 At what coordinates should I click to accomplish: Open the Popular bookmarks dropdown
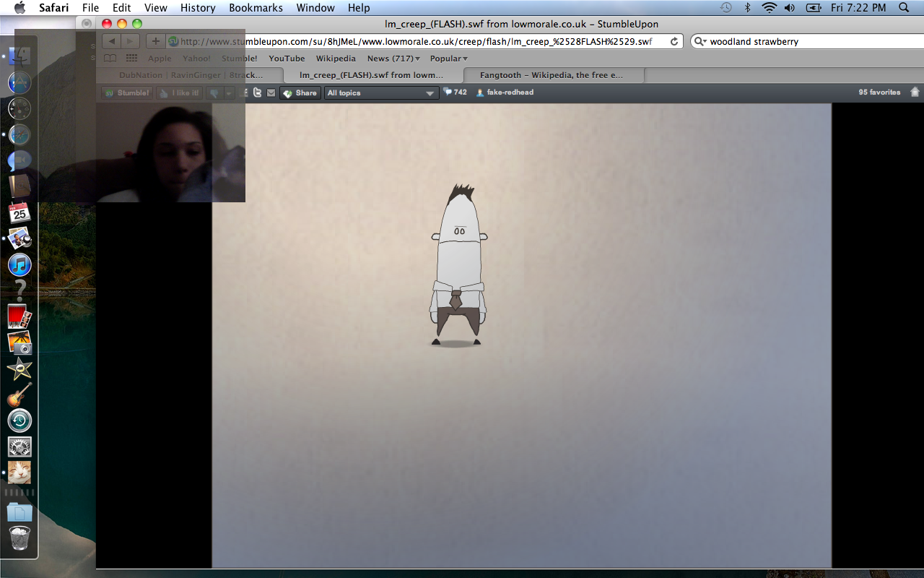point(448,59)
